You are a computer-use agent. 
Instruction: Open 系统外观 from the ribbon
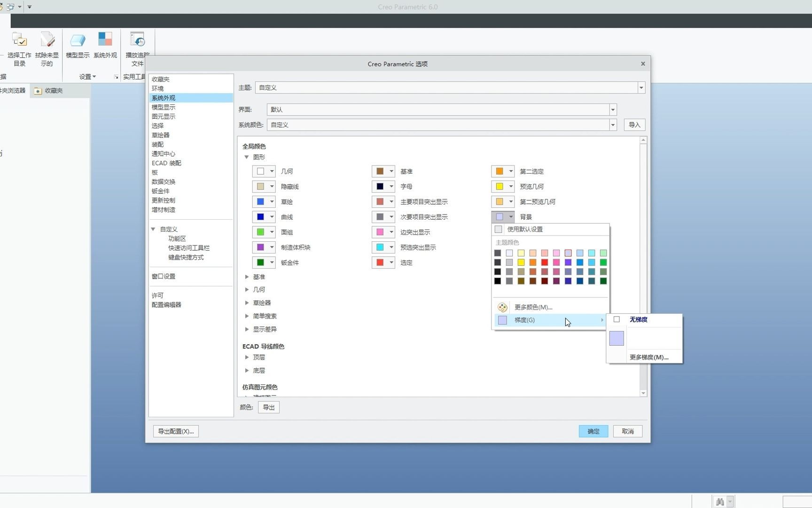coord(105,40)
